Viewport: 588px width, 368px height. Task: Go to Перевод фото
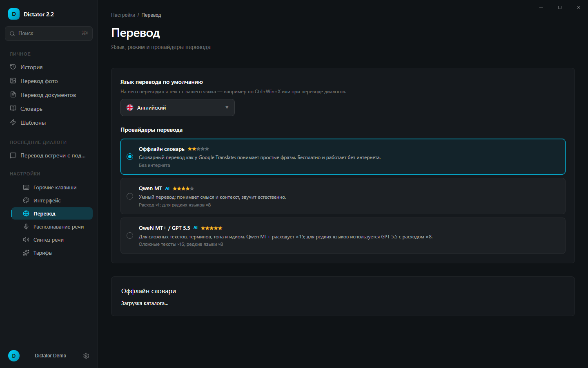tap(49, 81)
